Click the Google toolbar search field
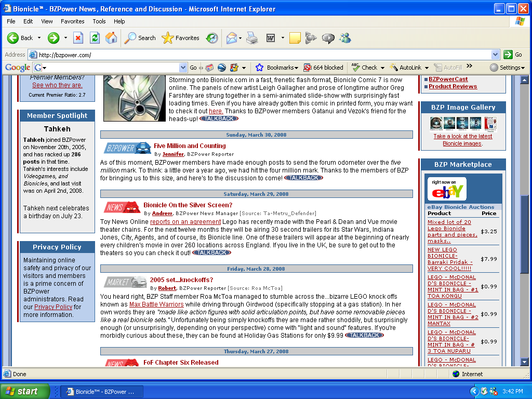The height and width of the screenshot is (399, 532). click(111, 68)
